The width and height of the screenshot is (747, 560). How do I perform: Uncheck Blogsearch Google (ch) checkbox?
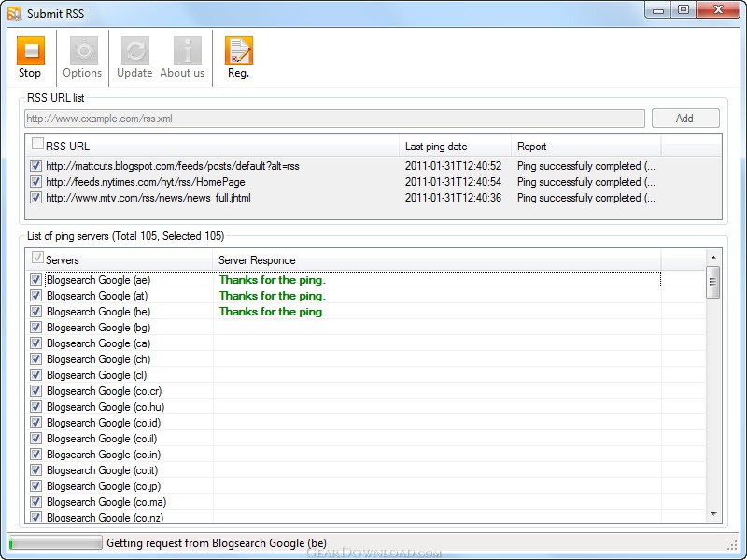[35, 358]
